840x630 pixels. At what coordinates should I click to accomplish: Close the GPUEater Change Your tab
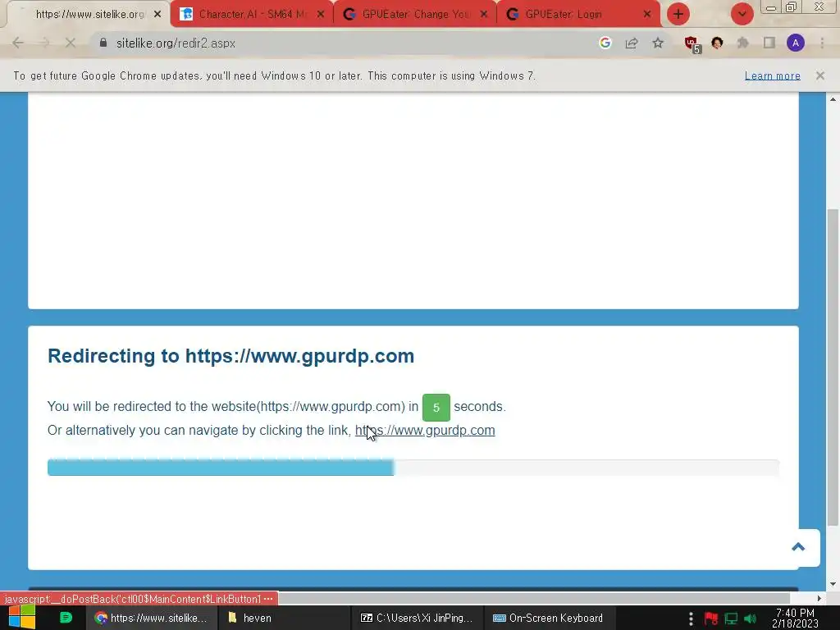(484, 15)
